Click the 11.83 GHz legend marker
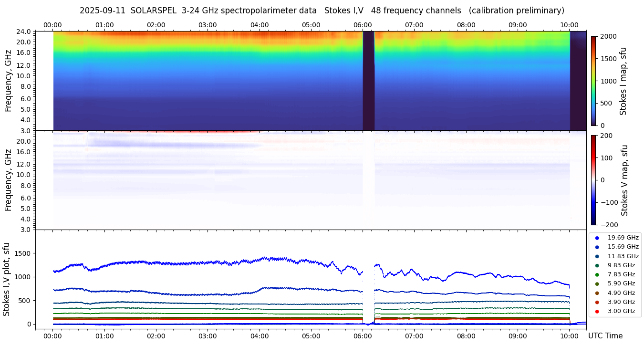Viewport: 644px width, 346px height. point(597,256)
